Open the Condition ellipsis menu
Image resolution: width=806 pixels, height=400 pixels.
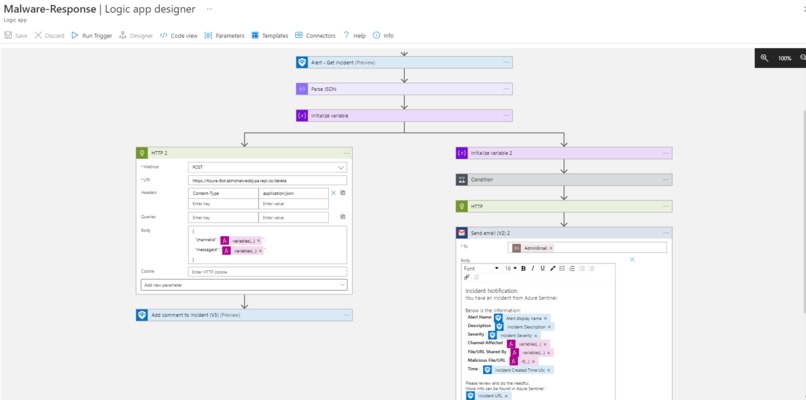666,179
